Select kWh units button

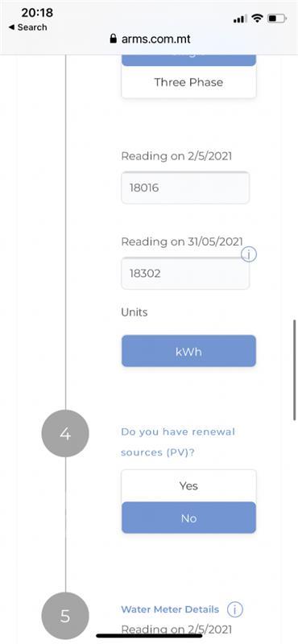tap(188, 351)
